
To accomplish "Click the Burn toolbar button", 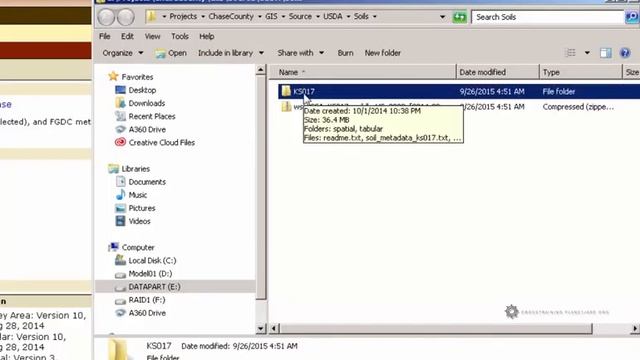I will [345, 53].
